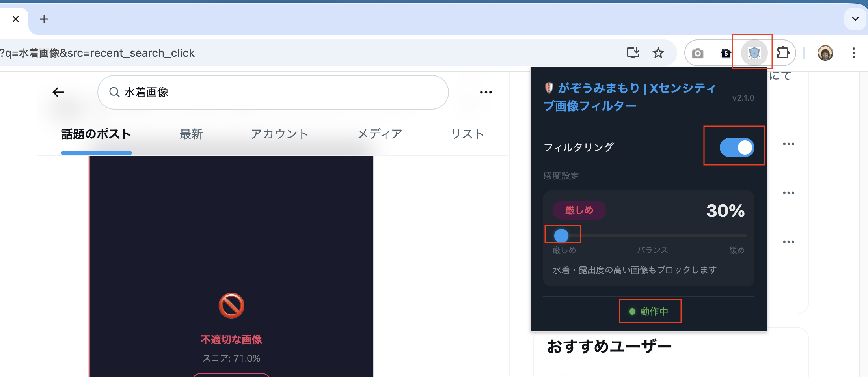Viewport: 868px width, 377px height.
Task: Click the install app icon in address bar
Action: pyautogui.click(x=633, y=53)
